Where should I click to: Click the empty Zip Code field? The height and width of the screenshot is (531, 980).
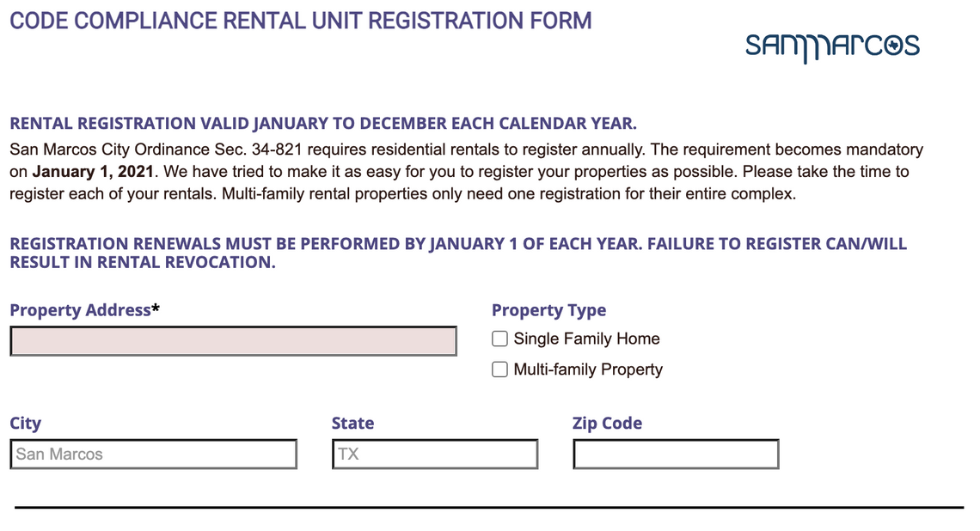pos(675,454)
